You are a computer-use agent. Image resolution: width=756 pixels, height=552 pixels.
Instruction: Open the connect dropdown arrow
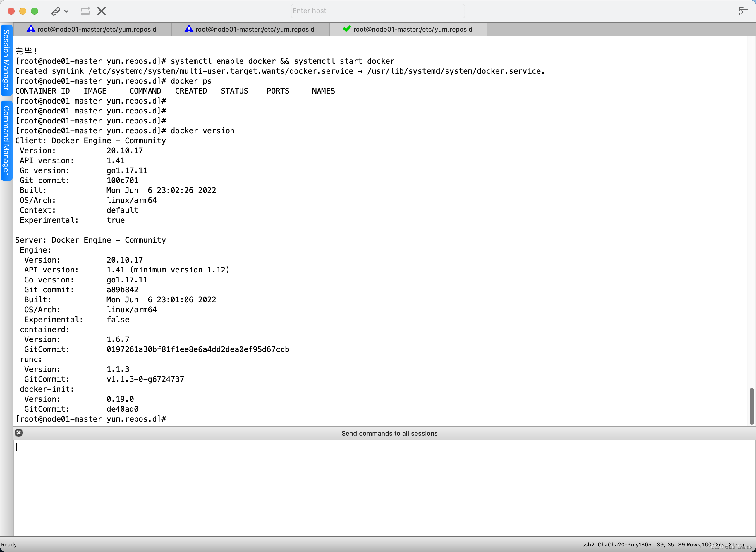pos(66,11)
